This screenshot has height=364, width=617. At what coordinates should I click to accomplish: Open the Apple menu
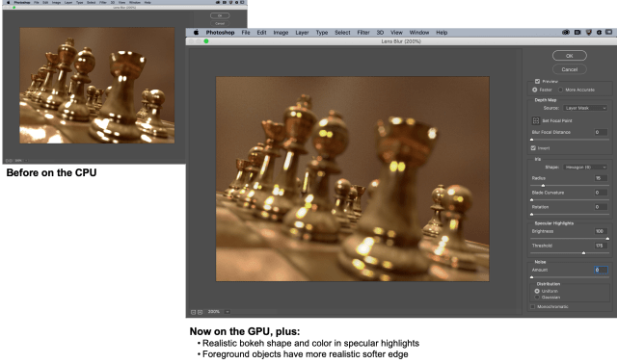point(196,32)
